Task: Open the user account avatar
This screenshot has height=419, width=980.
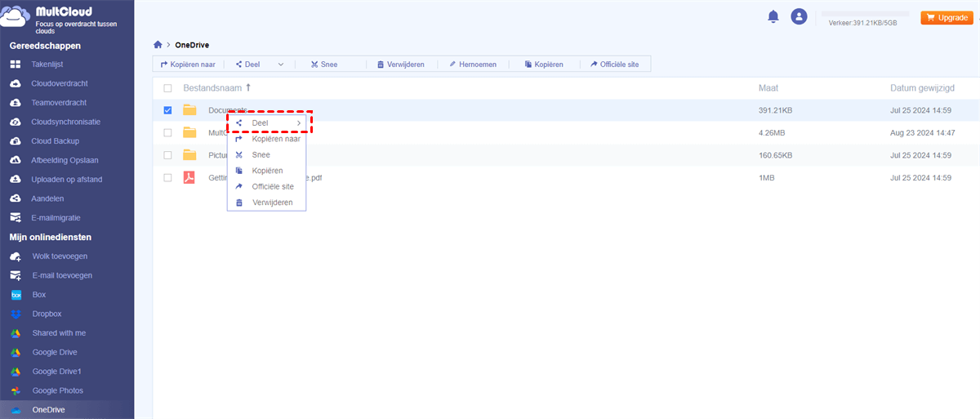Action: [799, 17]
